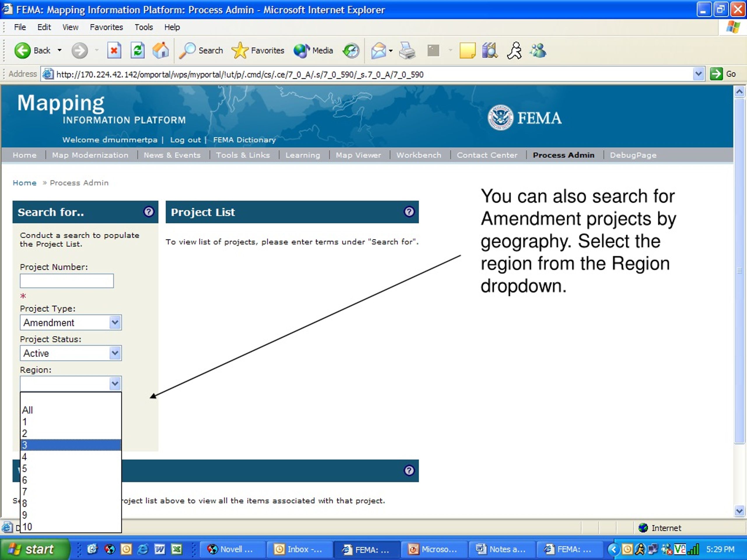Screen dimensions: 747x560
Task: Open the FEMA Dictionary link
Action: [244, 140]
